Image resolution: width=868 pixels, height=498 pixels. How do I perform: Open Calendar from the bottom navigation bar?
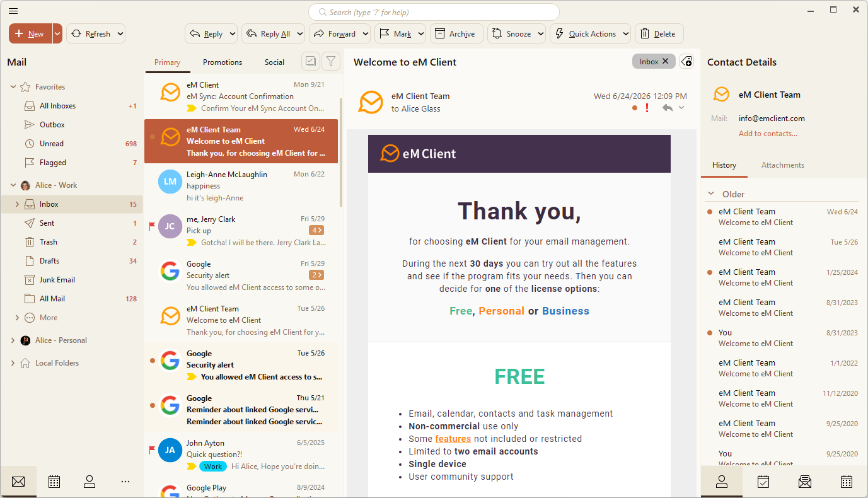tap(54, 482)
